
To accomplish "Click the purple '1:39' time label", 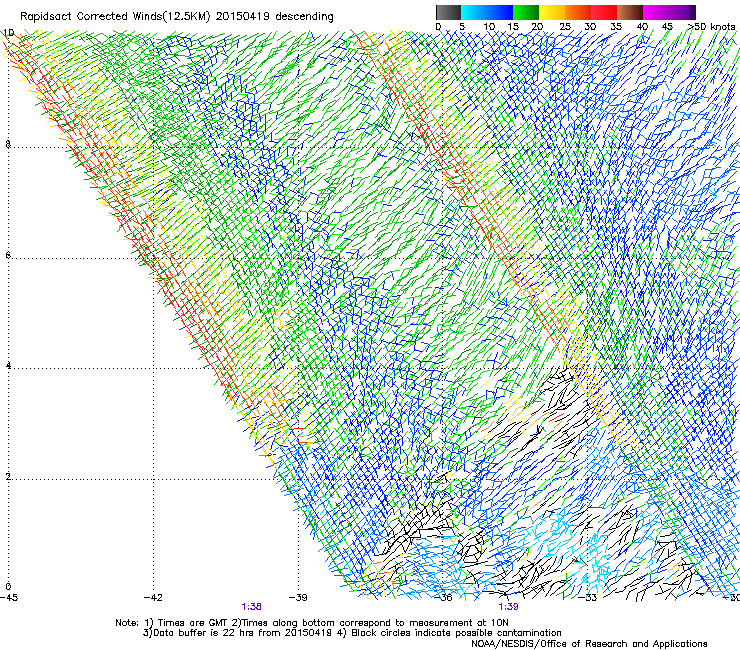I will (x=508, y=607).
